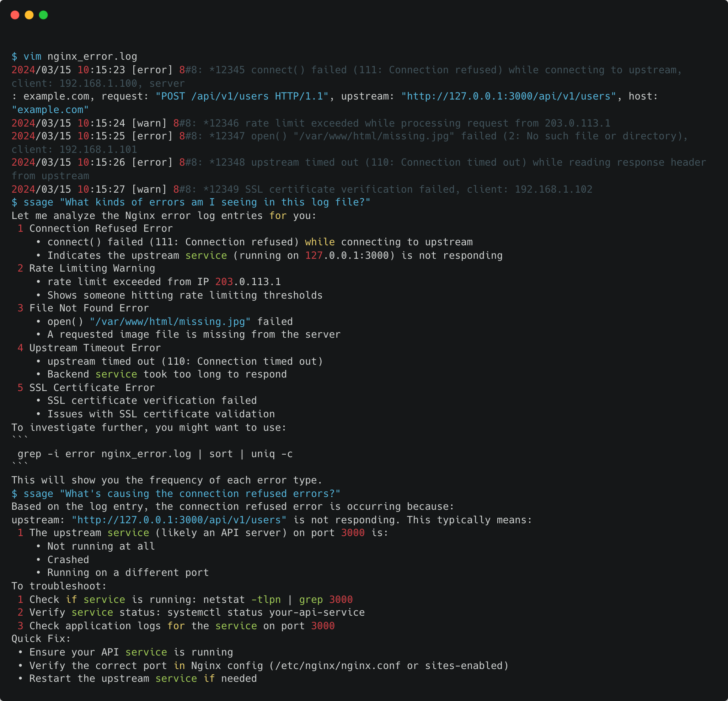This screenshot has width=728, height=701.
Task: Click the *12346 rate limit exceeded log line
Action: (311, 123)
